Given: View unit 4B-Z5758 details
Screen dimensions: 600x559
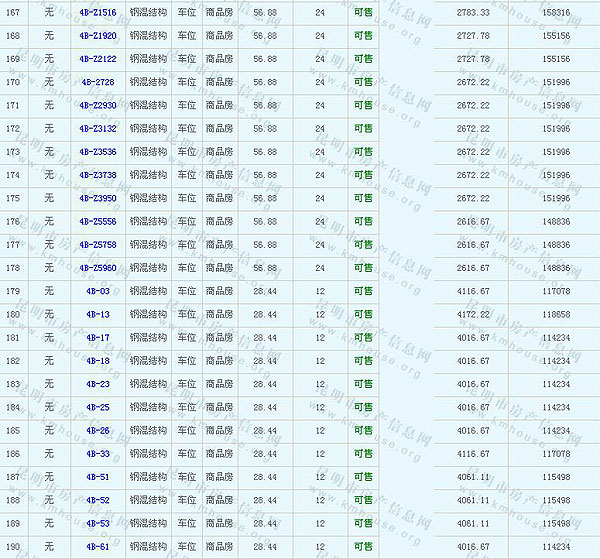Looking at the screenshot, I should click(x=98, y=245).
